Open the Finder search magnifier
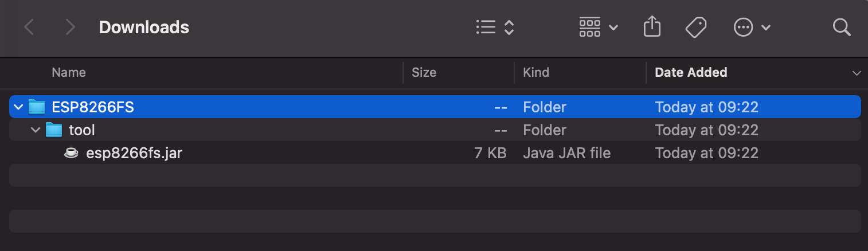This screenshot has height=251, width=868. tap(841, 27)
